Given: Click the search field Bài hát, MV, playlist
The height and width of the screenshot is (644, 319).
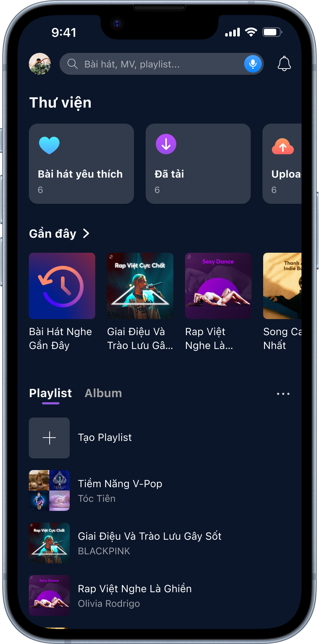Looking at the screenshot, I should [x=161, y=64].
